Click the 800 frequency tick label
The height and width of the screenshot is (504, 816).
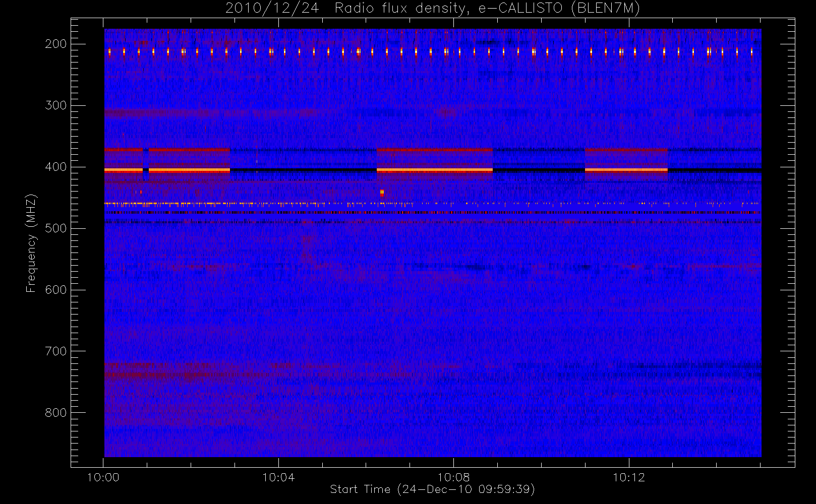tap(56, 413)
